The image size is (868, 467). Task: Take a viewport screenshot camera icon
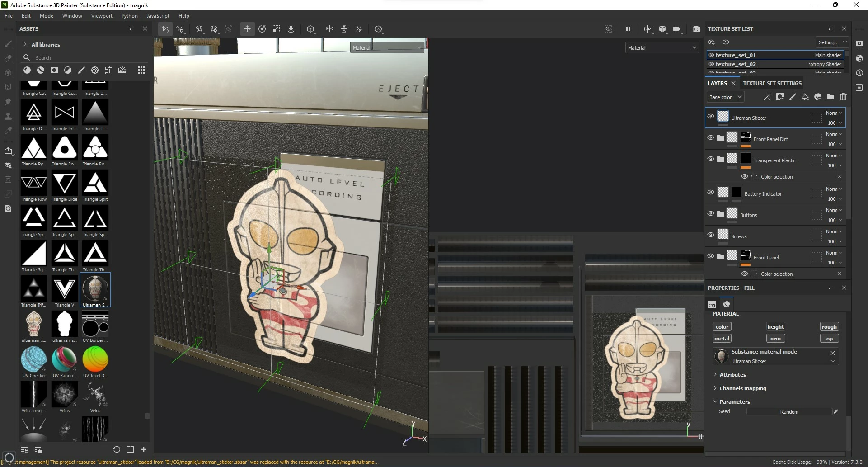tap(696, 29)
